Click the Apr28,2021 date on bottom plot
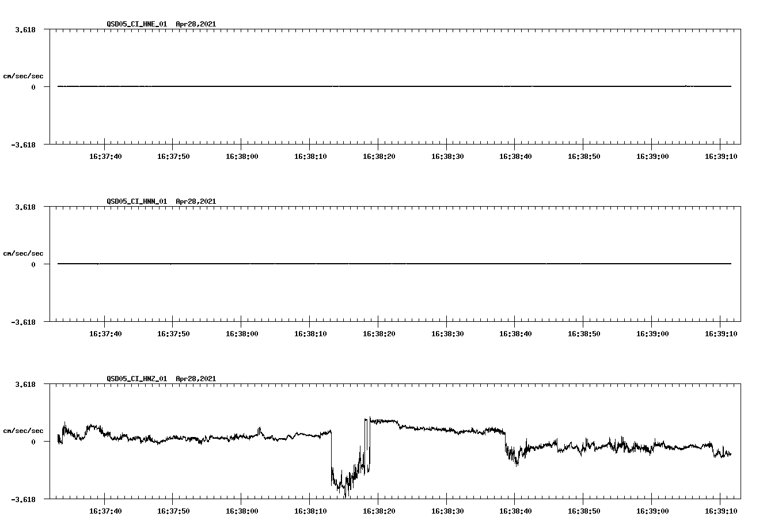 (195, 379)
